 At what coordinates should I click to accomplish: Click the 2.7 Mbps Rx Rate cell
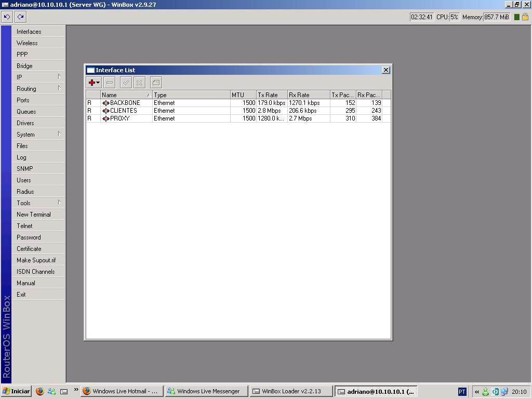click(x=309, y=118)
